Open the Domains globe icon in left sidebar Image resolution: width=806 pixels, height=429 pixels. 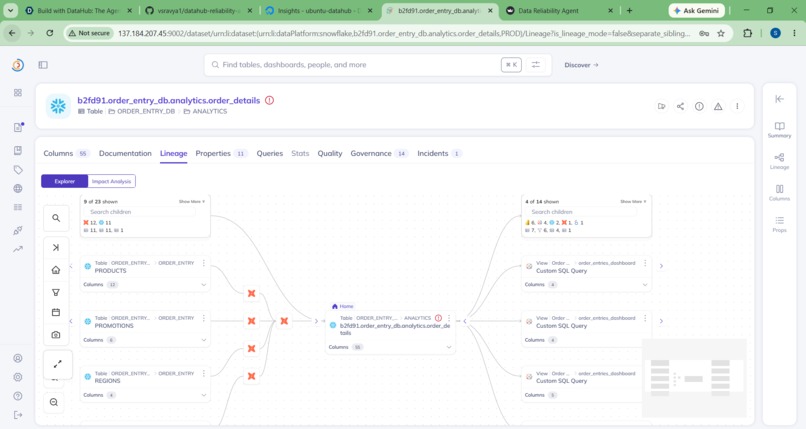tap(18, 188)
